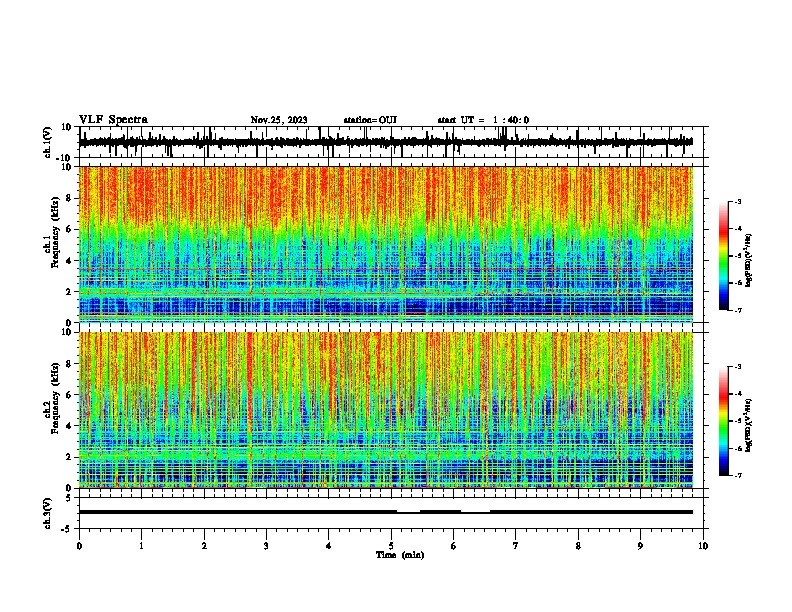Click the '3' tick on time axis
Screen dimensions: 792x612
point(266,546)
